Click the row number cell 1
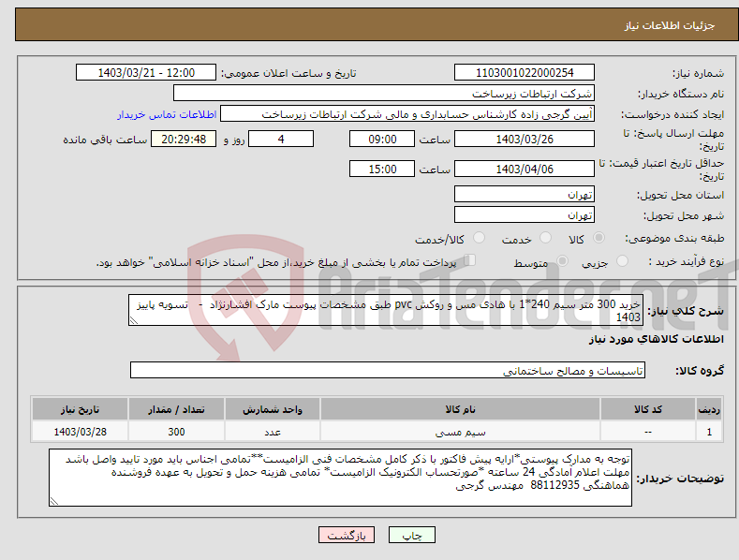 tap(709, 432)
